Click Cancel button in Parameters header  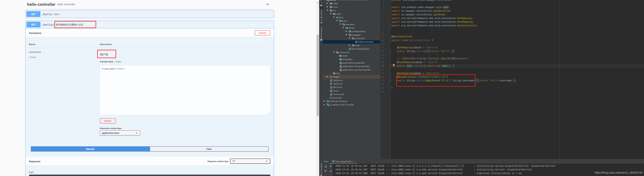(x=262, y=33)
